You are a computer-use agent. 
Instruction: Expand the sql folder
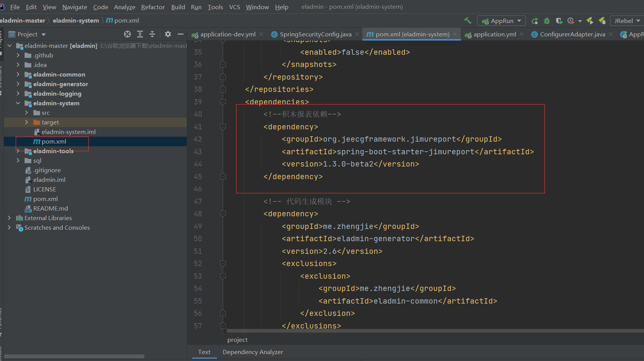(x=18, y=160)
